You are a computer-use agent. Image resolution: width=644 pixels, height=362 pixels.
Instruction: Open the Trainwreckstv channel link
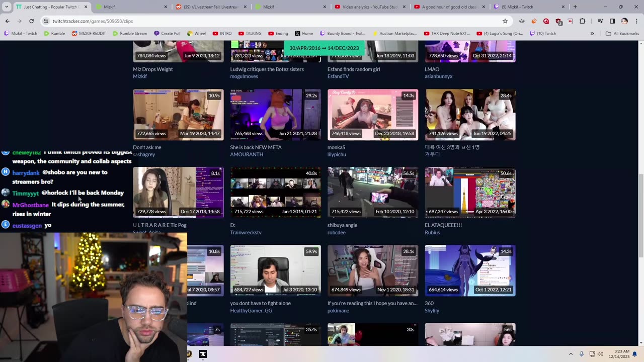point(246,232)
